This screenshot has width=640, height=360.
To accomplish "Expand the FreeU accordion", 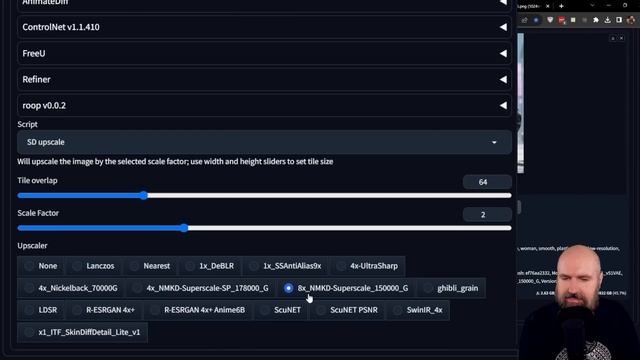I will click(x=264, y=53).
